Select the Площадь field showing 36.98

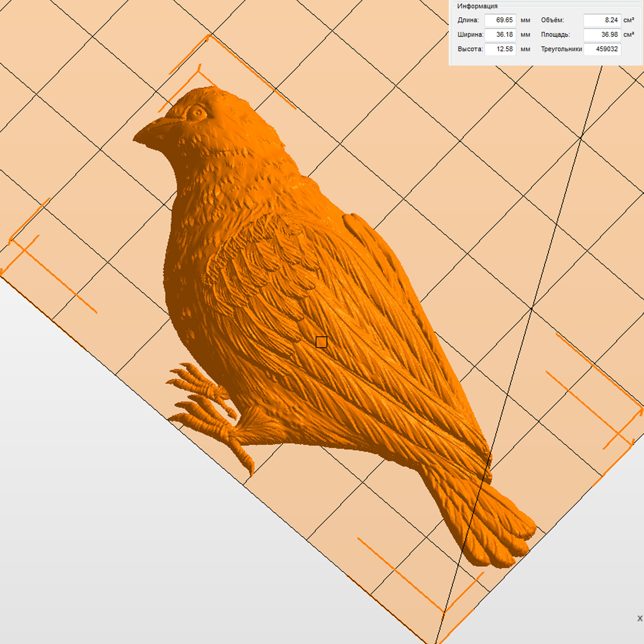602,35
